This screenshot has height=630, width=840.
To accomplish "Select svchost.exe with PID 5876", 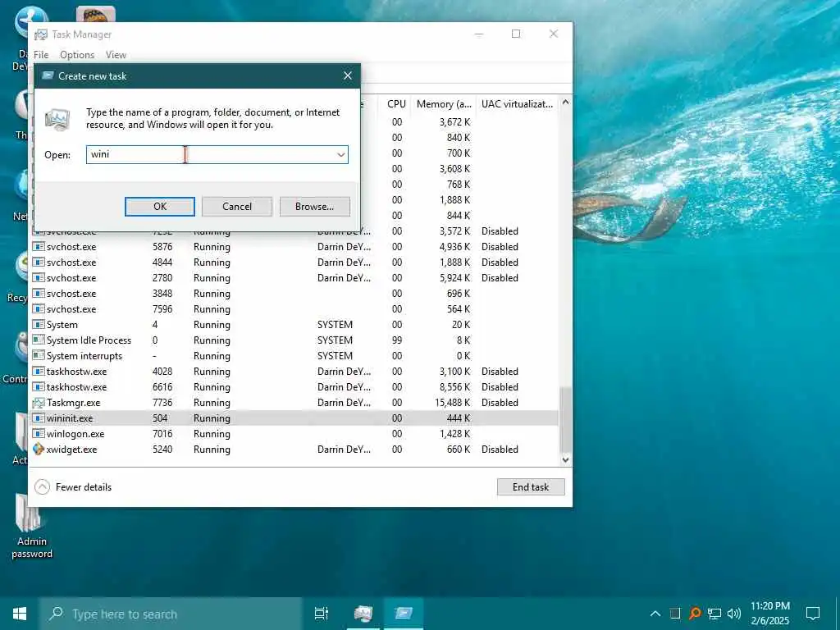I will click(294, 246).
